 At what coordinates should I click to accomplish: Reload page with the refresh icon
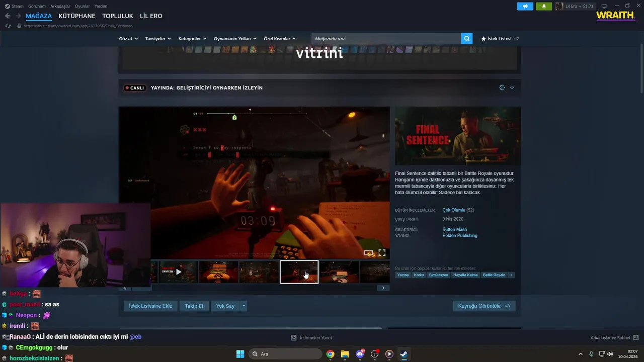click(8, 26)
